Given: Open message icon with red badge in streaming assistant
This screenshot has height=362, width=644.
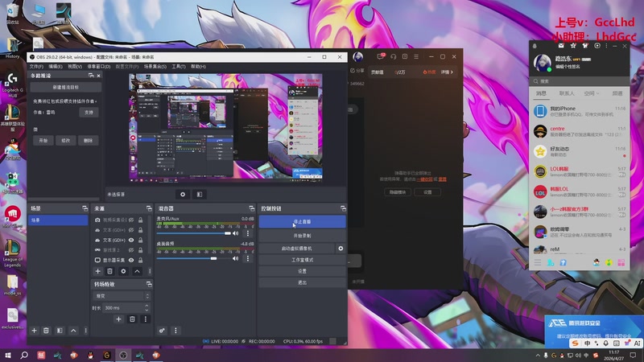Looking at the screenshot, I should pyautogui.click(x=381, y=56).
